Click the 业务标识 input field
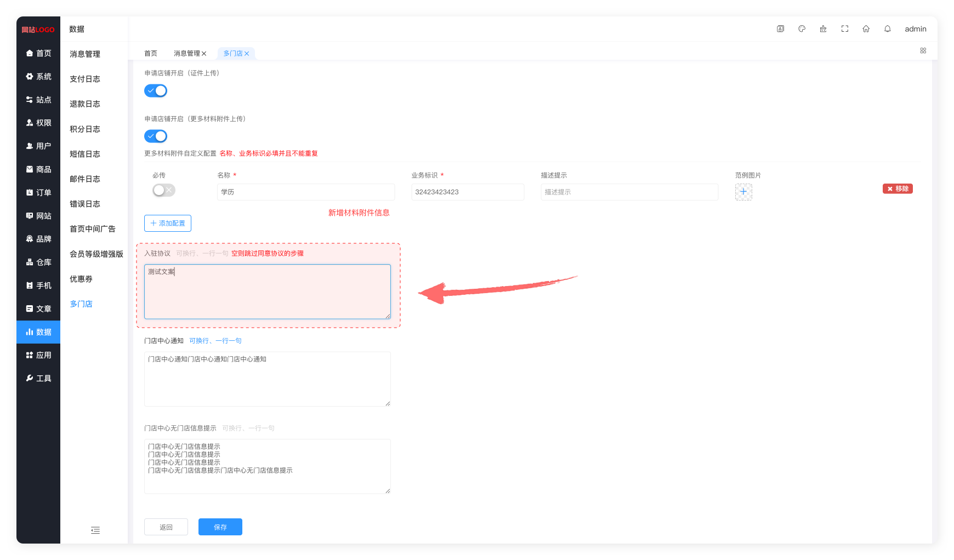Screen dimensions: 954x560 click(x=467, y=192)
